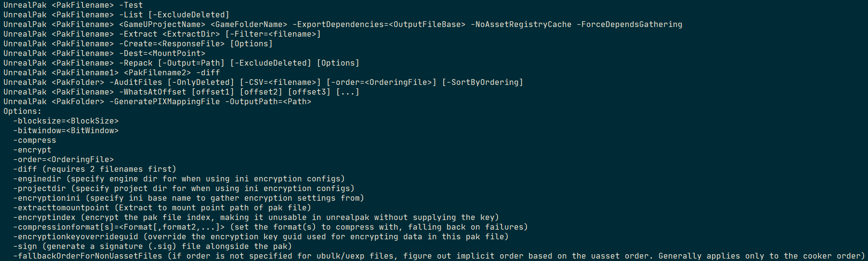The height and width of the screenshot is (261, 868).
Task: Click the -ForceDependsGathering flag
Action: coord(629,25)
